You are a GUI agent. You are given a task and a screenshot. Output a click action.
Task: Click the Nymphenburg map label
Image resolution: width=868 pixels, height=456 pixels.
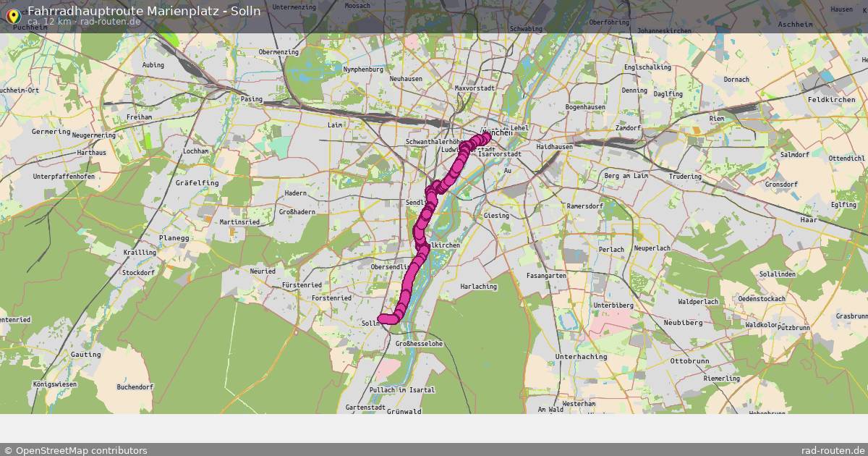tap(363, 69)
